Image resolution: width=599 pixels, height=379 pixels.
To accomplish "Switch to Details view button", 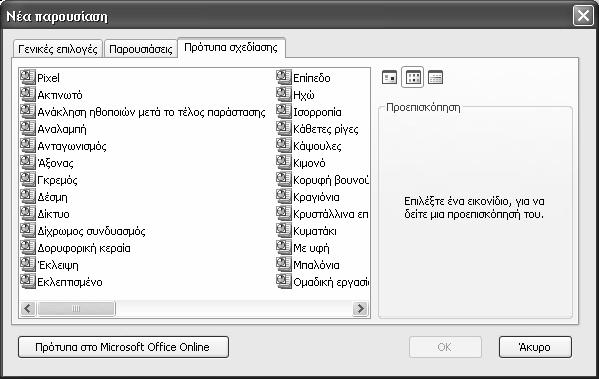I will [x=435, y=78].
